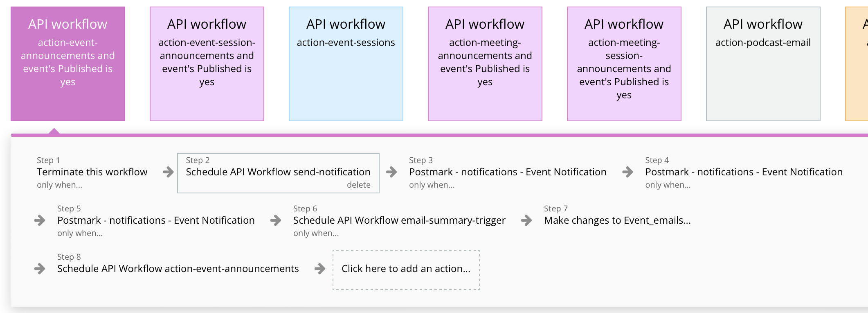Open Step 4 Postmark Event Notification action

[744, 172]
